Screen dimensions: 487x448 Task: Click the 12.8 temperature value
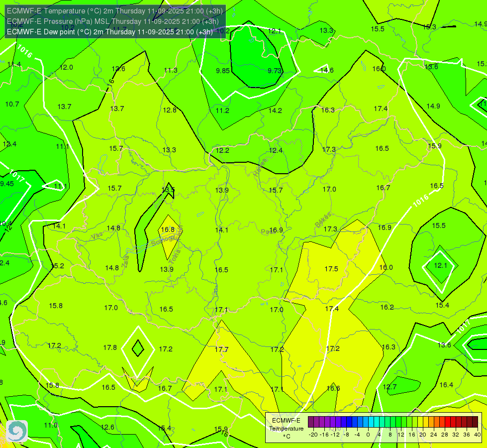(170, 110)
